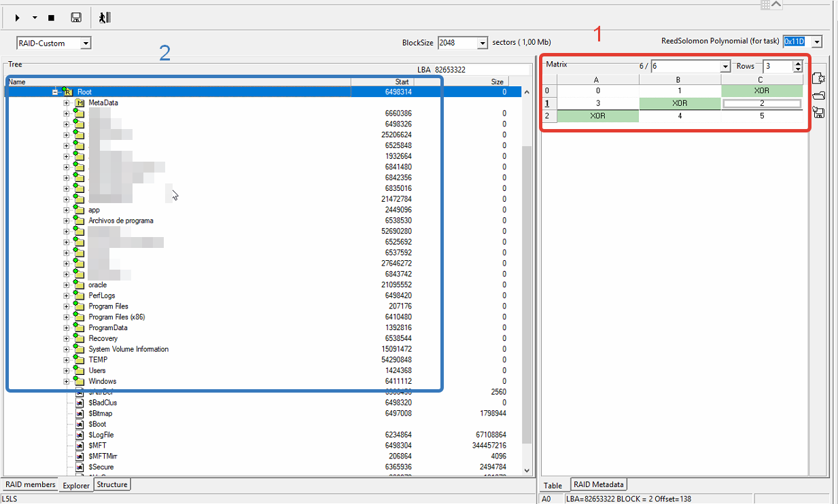The image size is (838, 504).
Task: Click the $Secure file icon
Action: pyautogui.click(x=80, y=467)
